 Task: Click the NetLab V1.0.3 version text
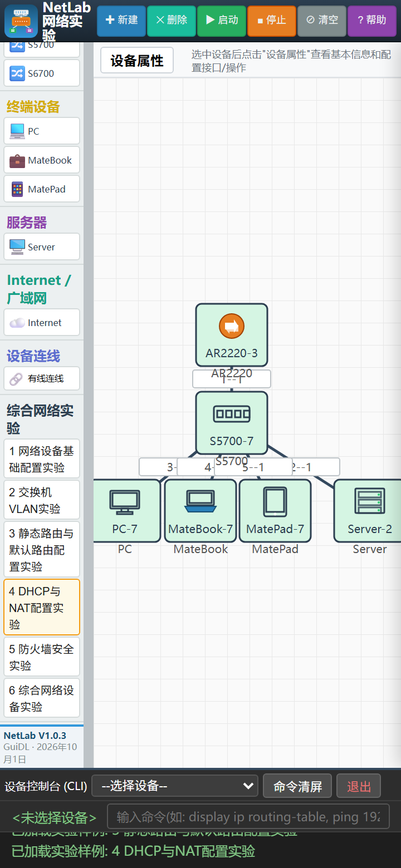[35, 736]
